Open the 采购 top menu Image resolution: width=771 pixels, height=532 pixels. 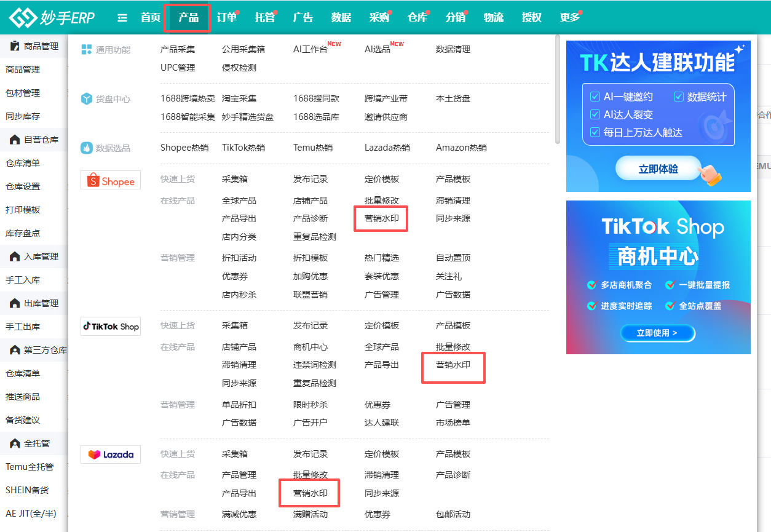[379, 18]
